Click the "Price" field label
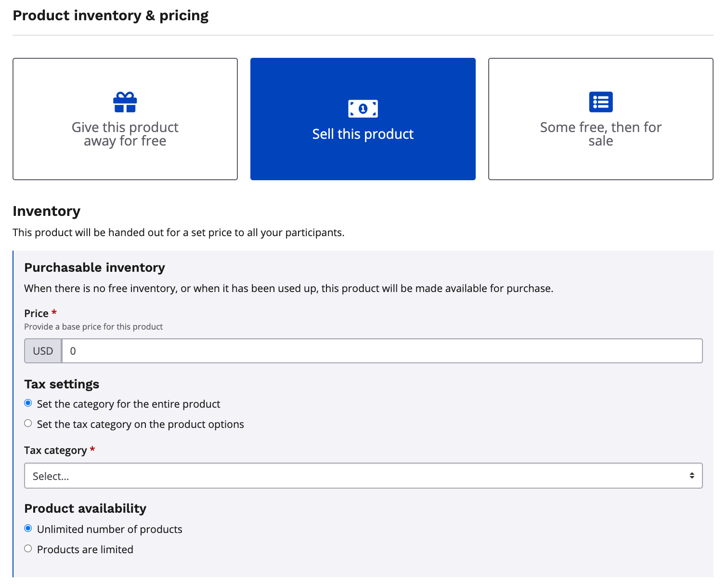 pyautogui.click(x=37, y=313)
